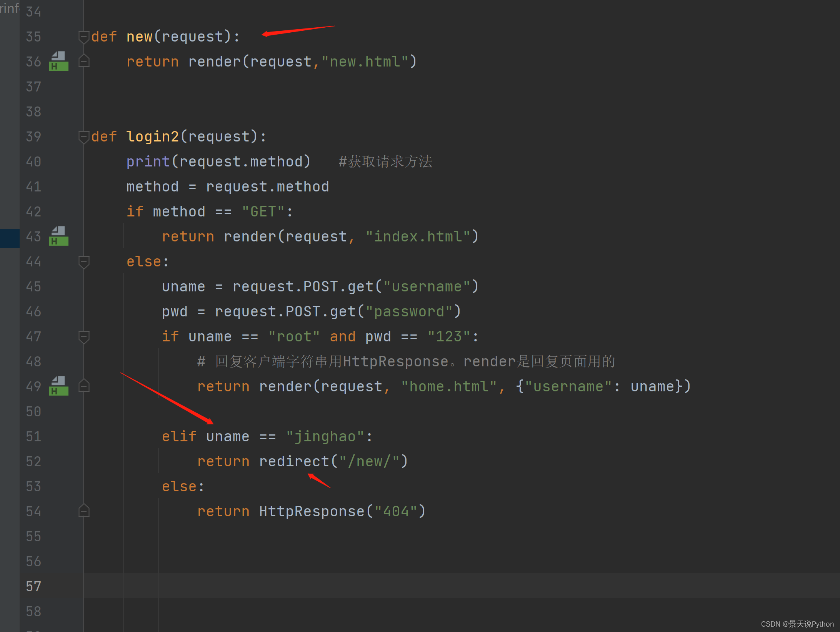Click the "404" string literal
This screenshot has width=840, height=632.
click(396, 512)
